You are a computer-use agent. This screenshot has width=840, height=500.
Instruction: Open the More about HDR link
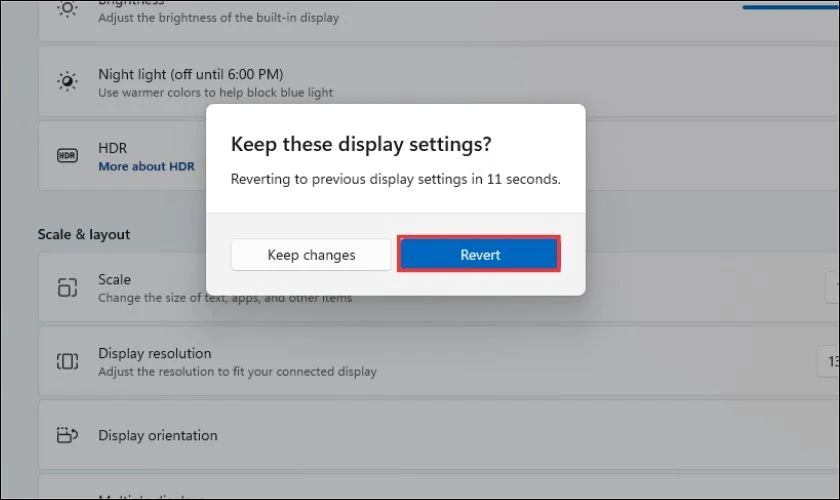[146, 167]
